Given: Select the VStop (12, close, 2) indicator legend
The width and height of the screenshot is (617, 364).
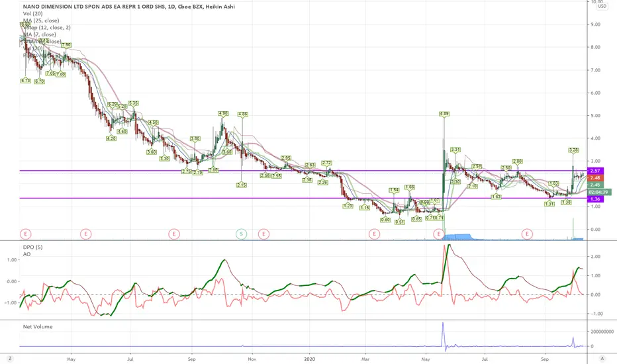Looking at the screenshot, I should [47, 28].
